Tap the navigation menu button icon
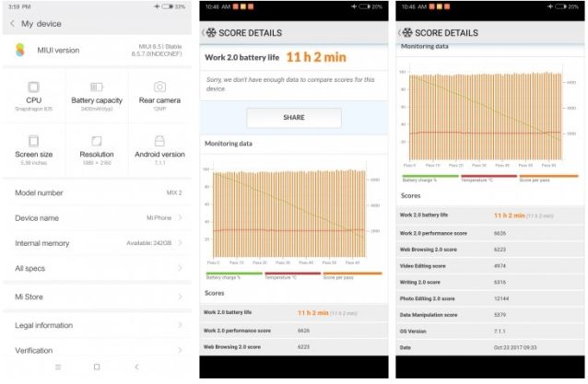 (x=58, y=367)
